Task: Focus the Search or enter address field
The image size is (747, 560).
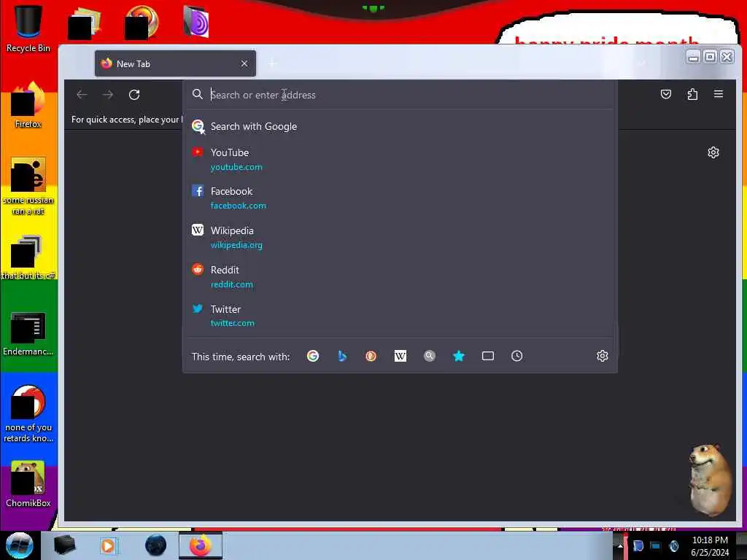Action: tap(400, 95)
